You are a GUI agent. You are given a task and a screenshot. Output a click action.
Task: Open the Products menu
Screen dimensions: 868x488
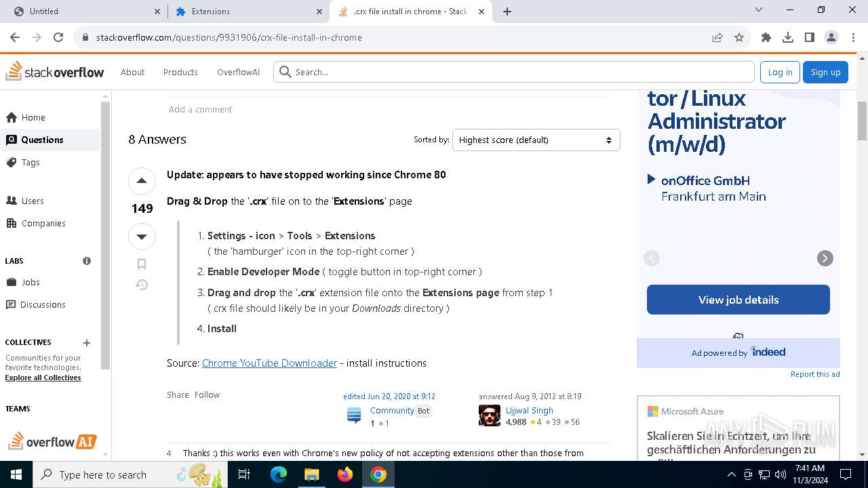(180, 72)
